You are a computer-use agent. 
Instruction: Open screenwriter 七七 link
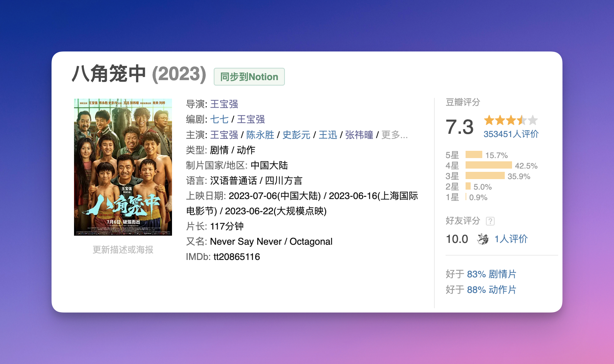pos(219,120)
